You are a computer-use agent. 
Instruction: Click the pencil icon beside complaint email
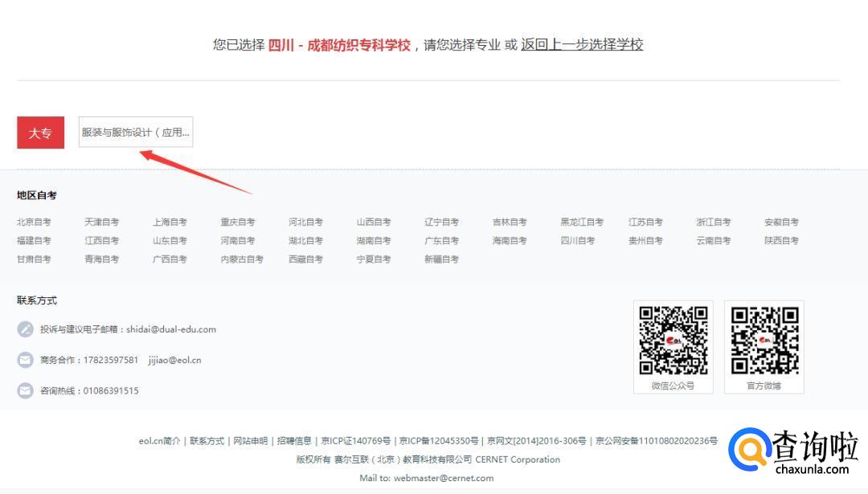(26, 329)
